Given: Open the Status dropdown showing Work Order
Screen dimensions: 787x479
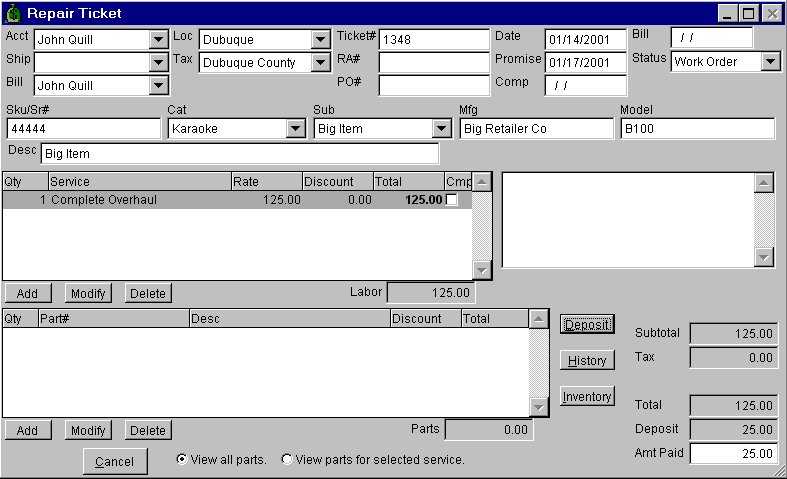Looking at the screenshot, I should click(x=770, y=62).
